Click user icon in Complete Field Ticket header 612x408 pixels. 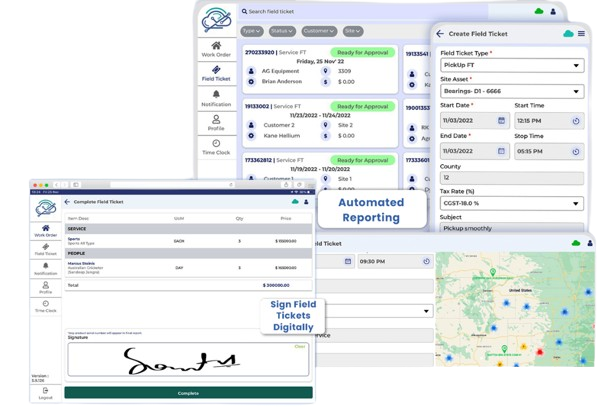coord(306,202)
